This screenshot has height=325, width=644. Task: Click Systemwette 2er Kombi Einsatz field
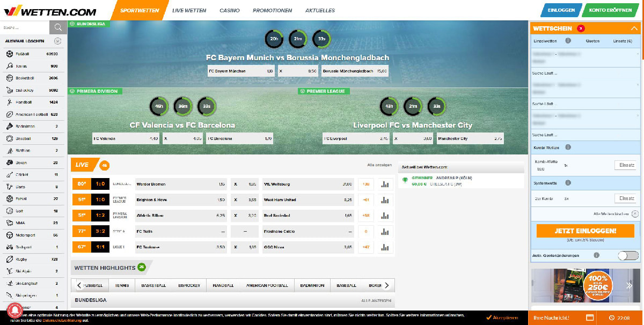point(625,198)
